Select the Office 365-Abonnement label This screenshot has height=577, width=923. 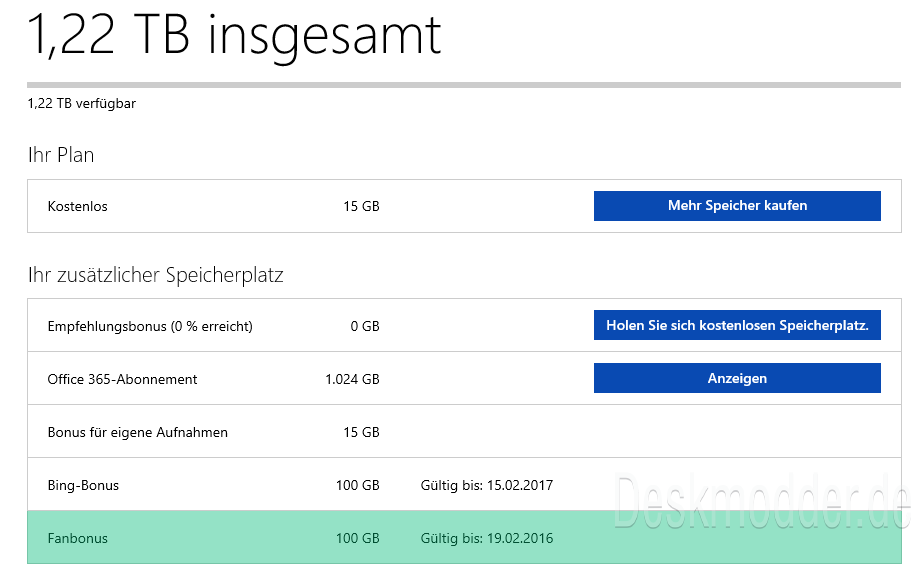pyautogui.click(x=122, y=379)
